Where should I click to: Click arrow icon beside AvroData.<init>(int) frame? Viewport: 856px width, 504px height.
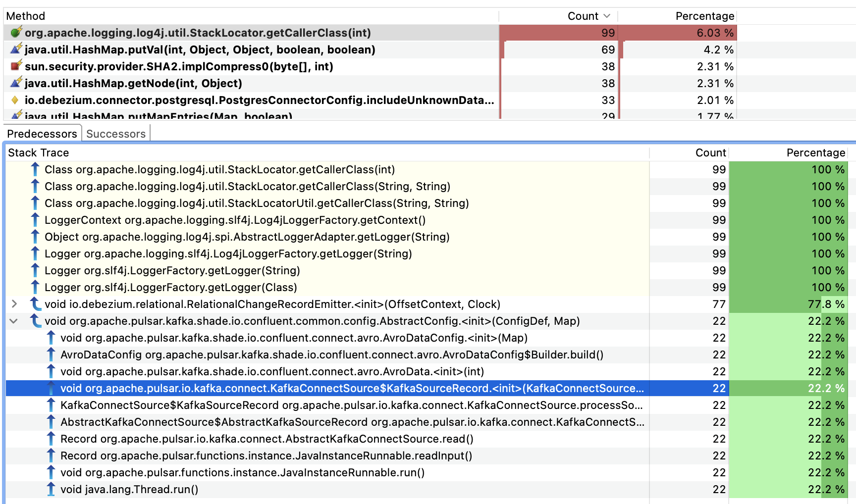pyautogui.click(x=51, y=371)
